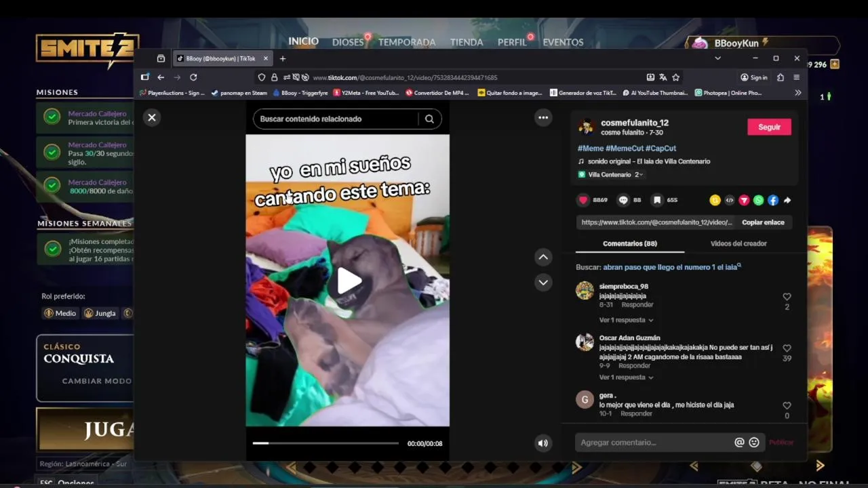Image resolution: width=868 pixels, height=488 pixels.
Task: Open new browser tab with plus
Action: 283,59
